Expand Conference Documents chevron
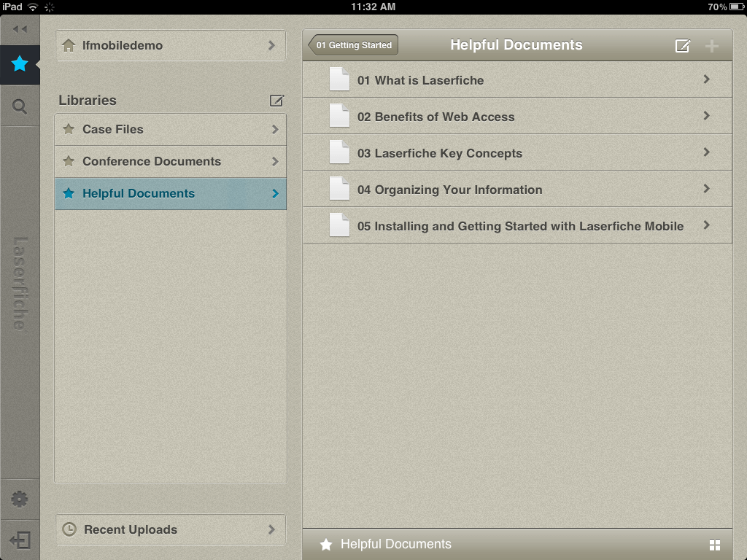The image size is (747, 560). pos(275,161)
